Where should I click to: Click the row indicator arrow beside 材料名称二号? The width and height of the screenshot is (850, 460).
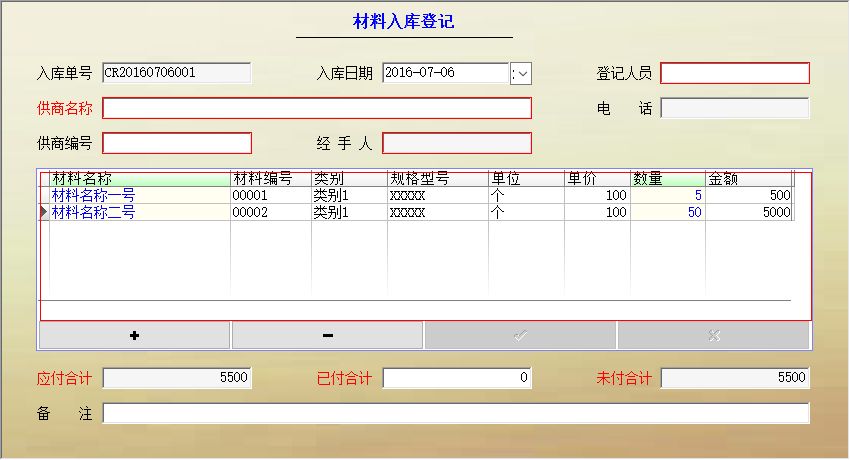(44, 212)
